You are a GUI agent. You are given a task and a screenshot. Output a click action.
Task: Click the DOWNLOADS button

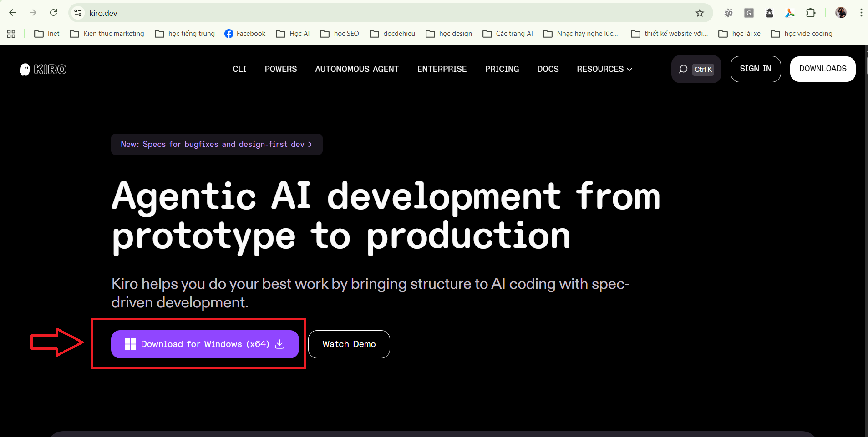tap(823, 69)
